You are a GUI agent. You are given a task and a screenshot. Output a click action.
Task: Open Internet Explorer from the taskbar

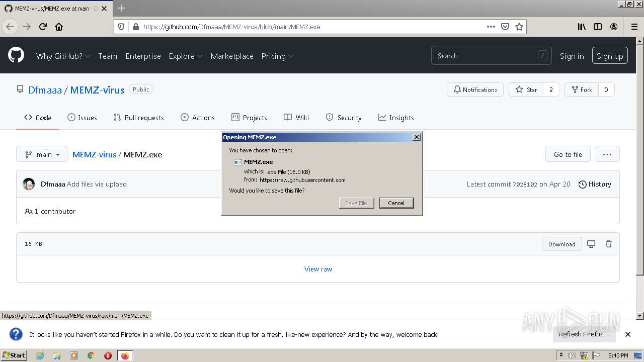(x=40, y=355)
